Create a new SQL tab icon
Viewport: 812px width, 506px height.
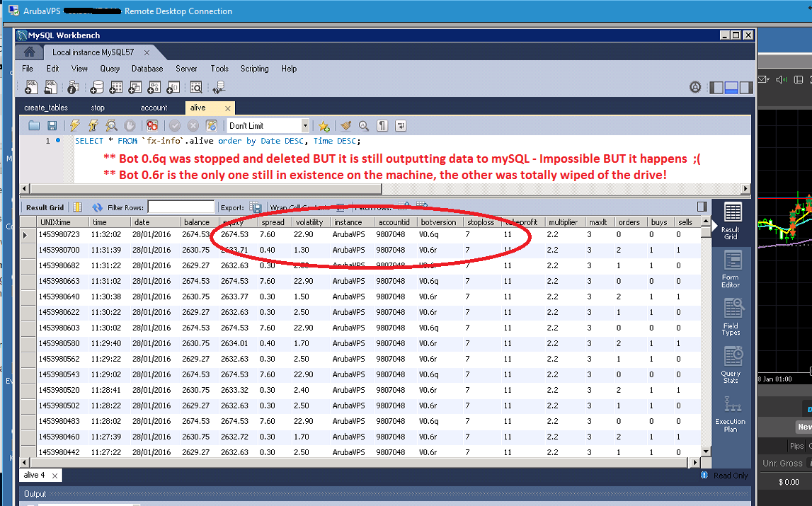(31, 87)
